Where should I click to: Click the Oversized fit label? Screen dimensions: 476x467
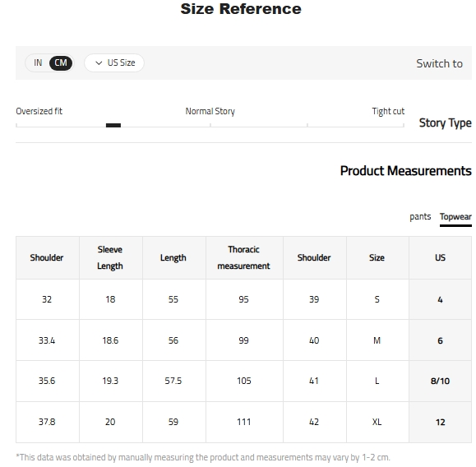coord(39,111)
